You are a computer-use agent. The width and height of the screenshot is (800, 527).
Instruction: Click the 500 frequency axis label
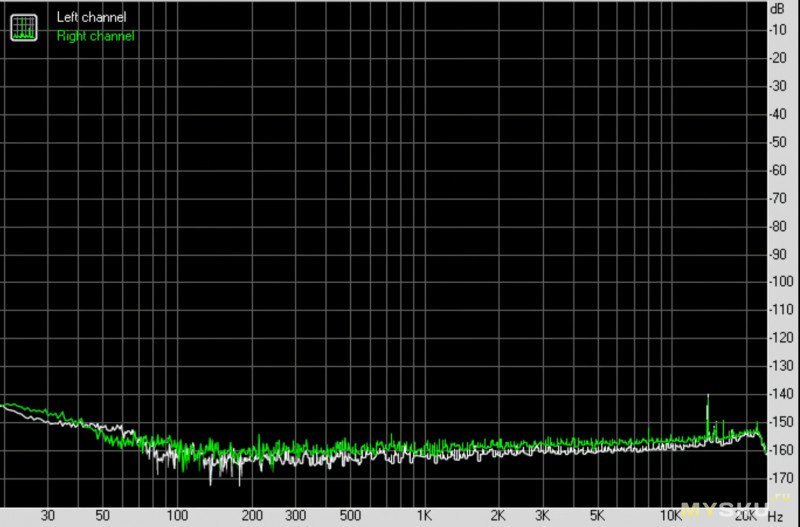pyautogui.click(x=350, y=516)
